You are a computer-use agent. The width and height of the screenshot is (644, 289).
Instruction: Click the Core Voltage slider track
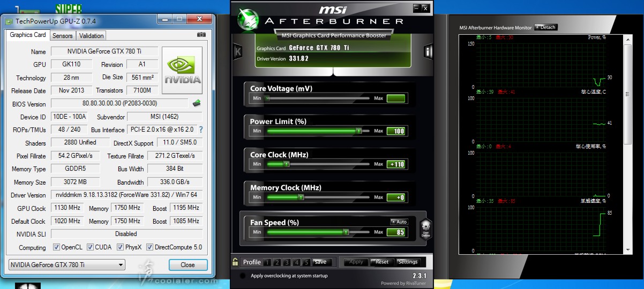[318, 98]
